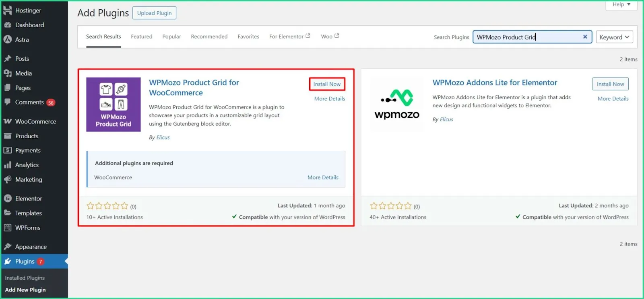Click the Media library icon
The height and width of the screenshot is (299, 644).
[x=7, y=73]
